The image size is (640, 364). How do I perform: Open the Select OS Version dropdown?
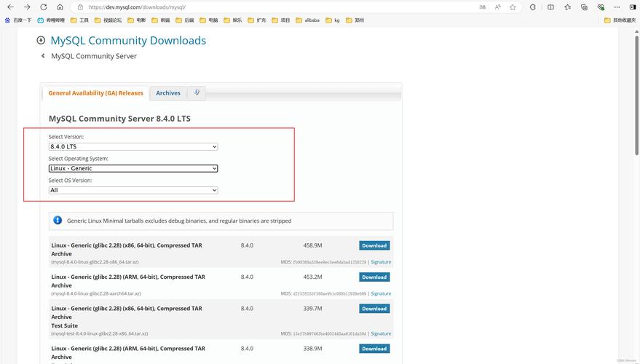(133, 190)
